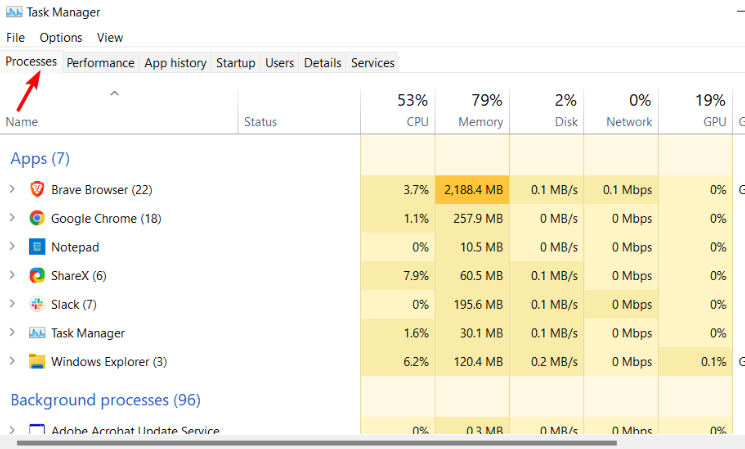This screenshot has height=449, width=745.
Task: Click the sort arrow above Name column
Action: (115, 94)
